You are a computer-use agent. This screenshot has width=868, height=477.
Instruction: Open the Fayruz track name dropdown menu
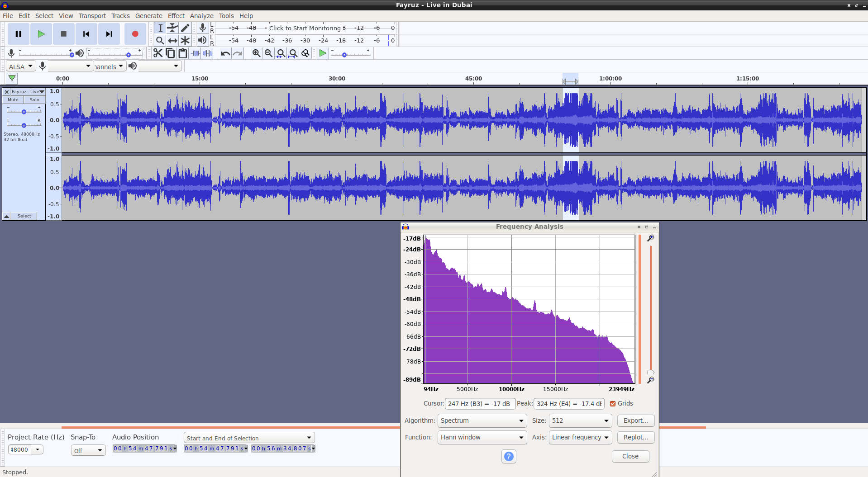point(28,92)
